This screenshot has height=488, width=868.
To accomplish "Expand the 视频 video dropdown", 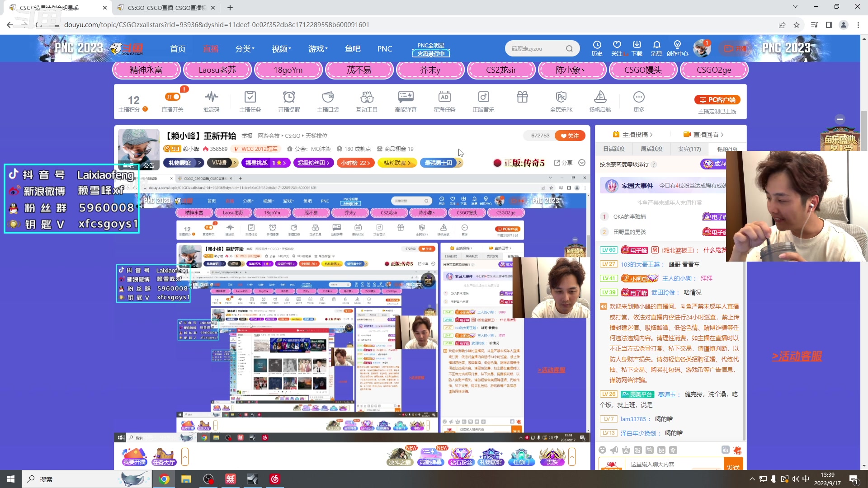I will coord(281,49).
